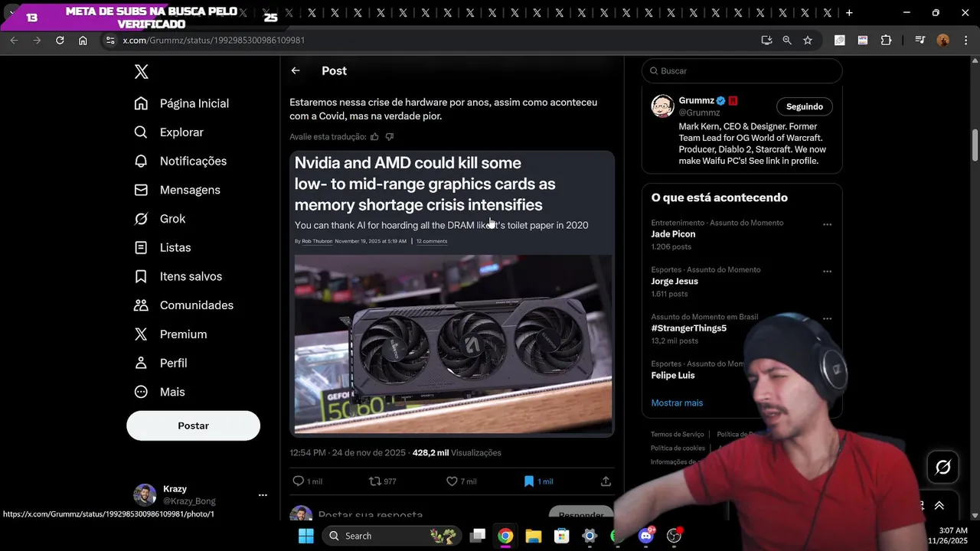
Task: Rate translation with thumbs up
Action: (374, 137)
